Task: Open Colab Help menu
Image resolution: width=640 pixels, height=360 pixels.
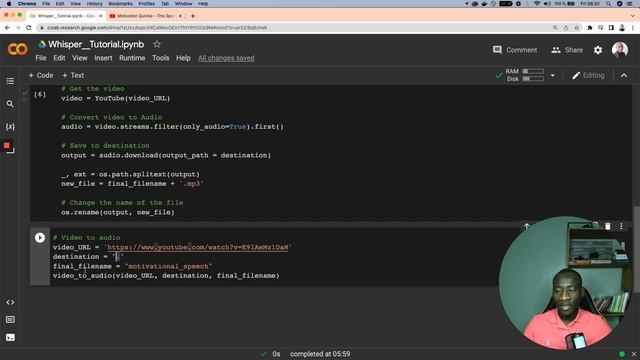Action: tap(183, 58)
